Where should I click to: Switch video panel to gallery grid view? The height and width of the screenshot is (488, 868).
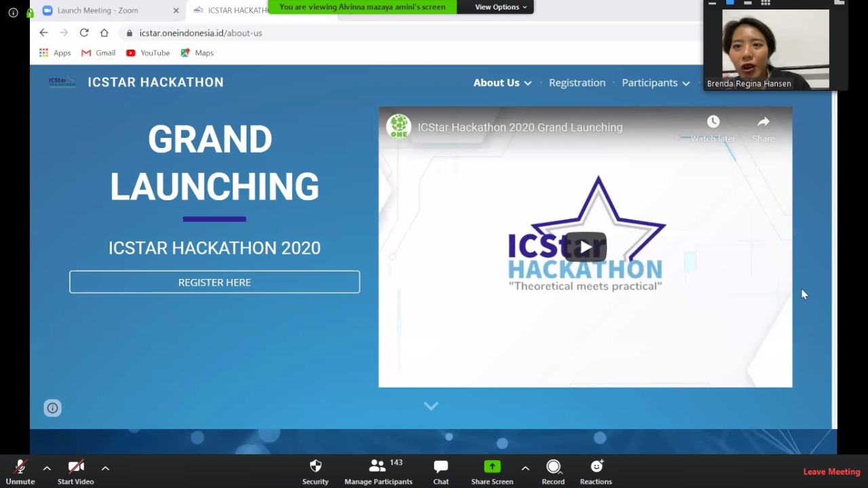coord(766,3)
